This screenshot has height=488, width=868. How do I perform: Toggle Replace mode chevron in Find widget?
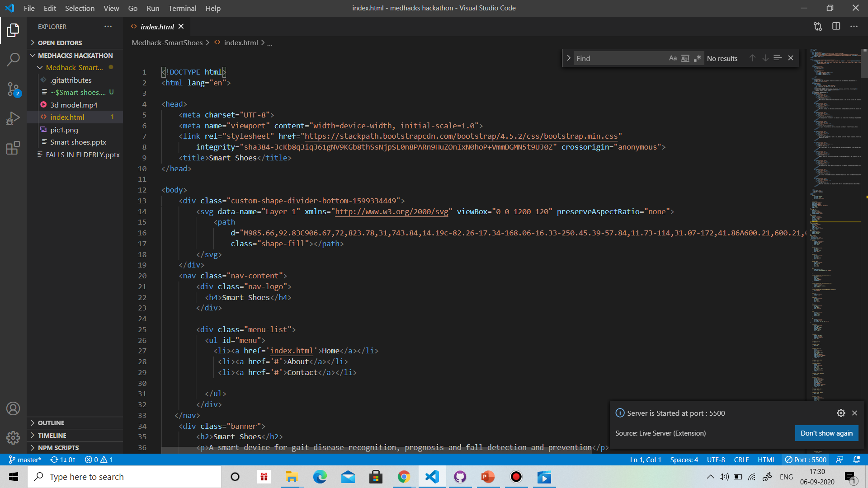(568, 58)
